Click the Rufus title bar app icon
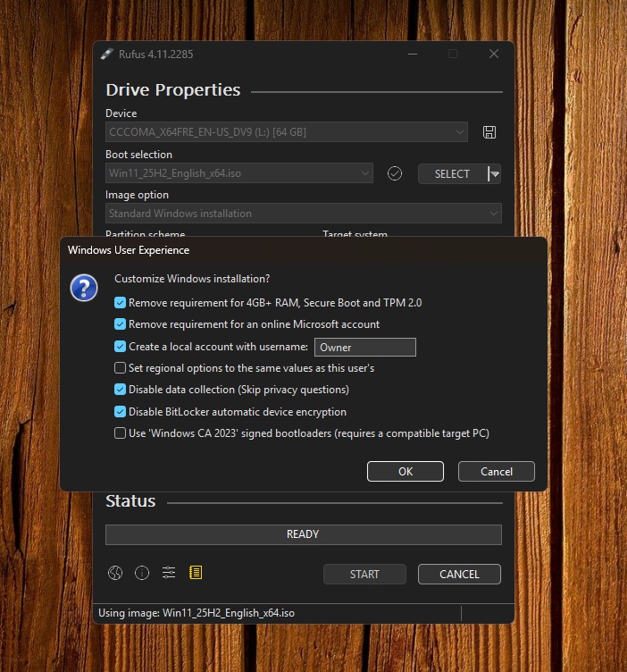The image size is (627, 672). coord(107,55)
